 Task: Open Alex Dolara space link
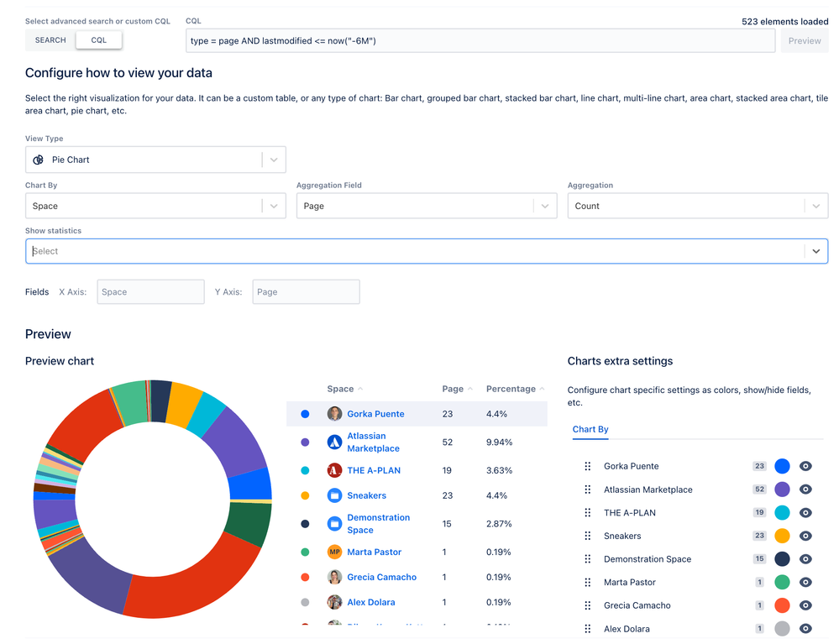tap(371, 602)
